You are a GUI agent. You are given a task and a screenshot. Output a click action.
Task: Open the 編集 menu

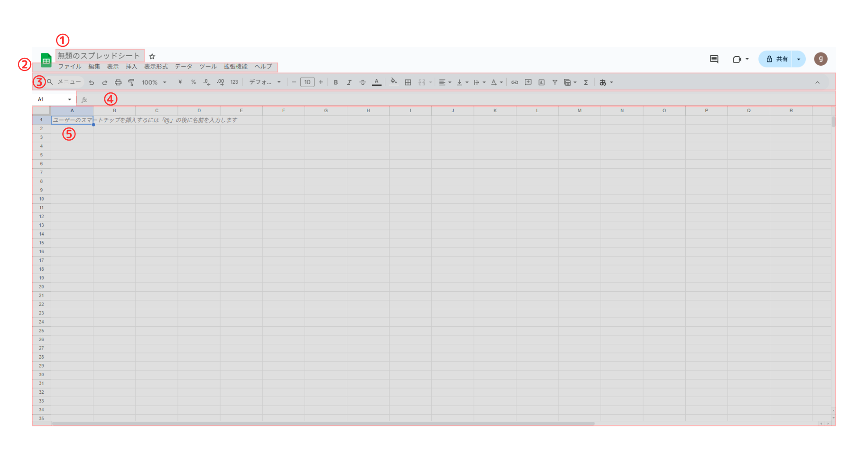(x=94, y=67)
